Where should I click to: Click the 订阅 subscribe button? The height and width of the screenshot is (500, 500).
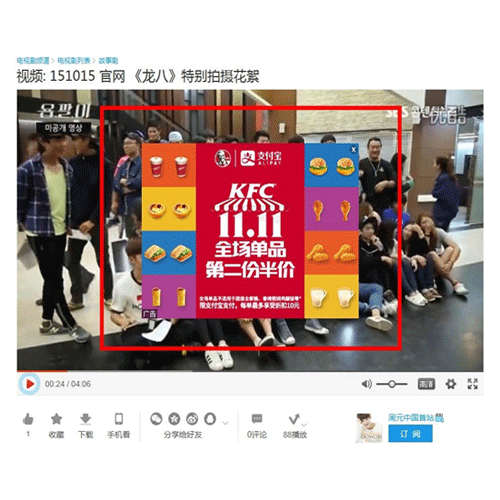(410, 434)
